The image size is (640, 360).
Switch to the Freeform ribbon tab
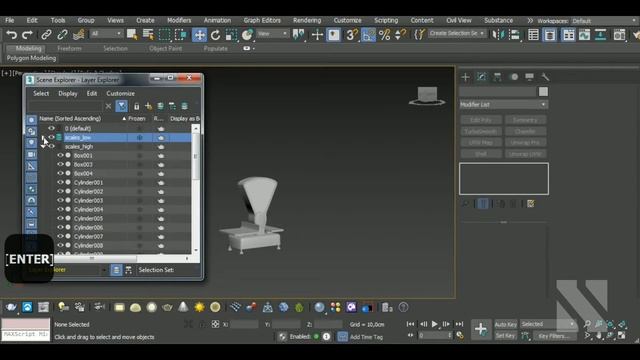(x=69, y=49)
